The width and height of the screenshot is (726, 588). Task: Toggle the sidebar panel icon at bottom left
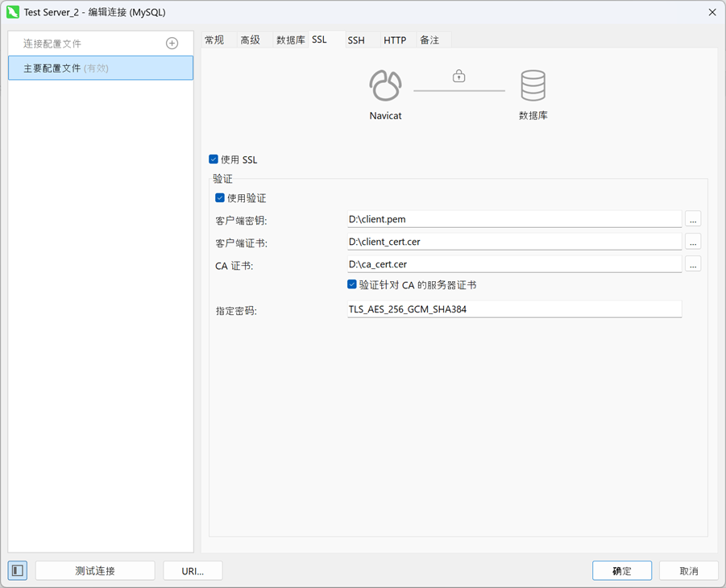18,570
